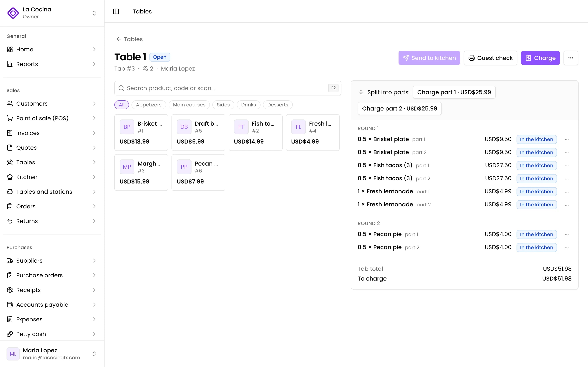Screen dimensions: 588x367
Task: Open more options next to Charge
Action: [571, 58]
